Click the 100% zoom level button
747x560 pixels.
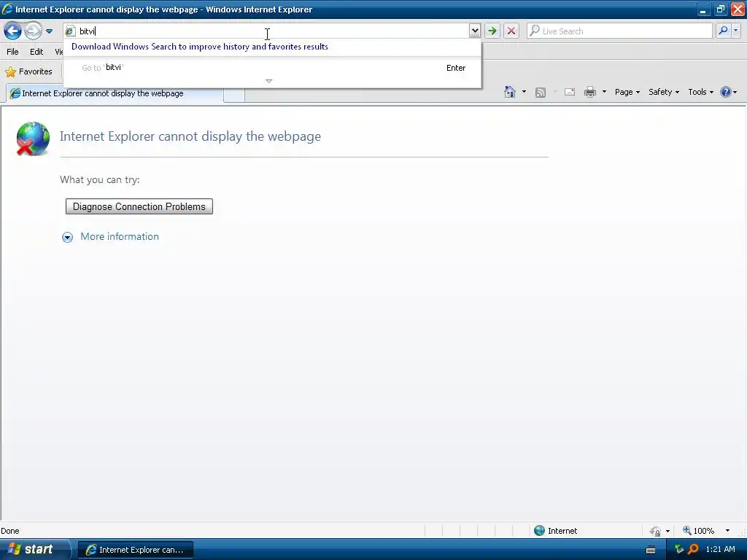[698, 531]
